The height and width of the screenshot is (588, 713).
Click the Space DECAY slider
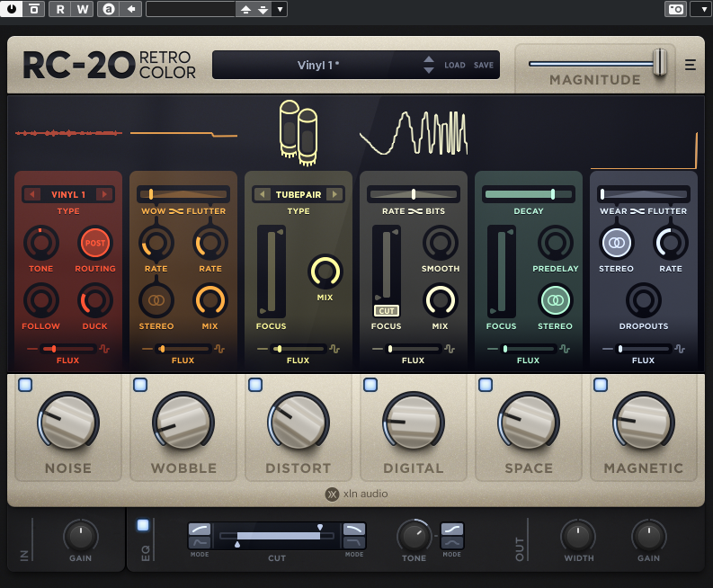pos(529,194)
